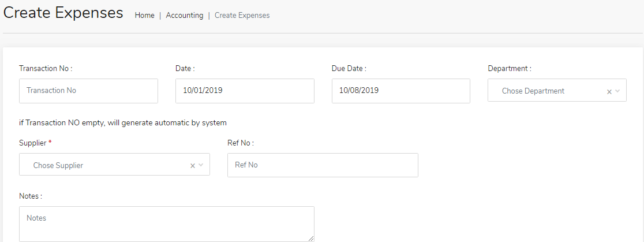The image size is (644, 242).
Task: Click the Create Expenses page heading
Action: 63,13
